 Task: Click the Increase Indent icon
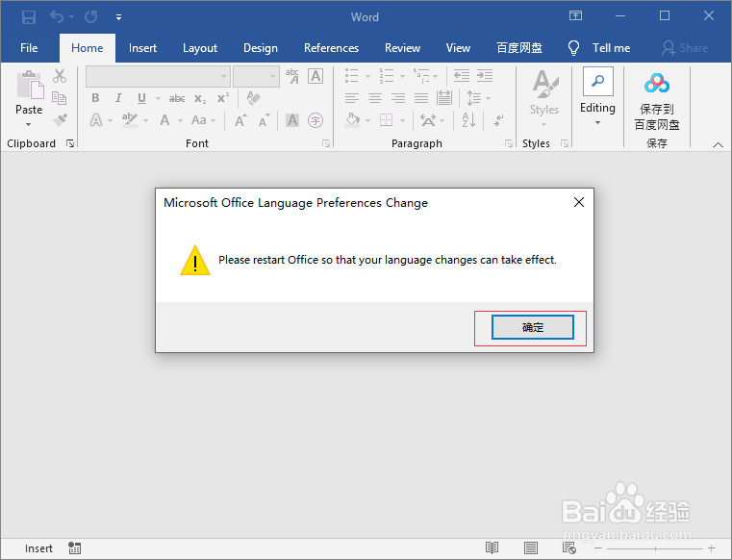(485, 76)
